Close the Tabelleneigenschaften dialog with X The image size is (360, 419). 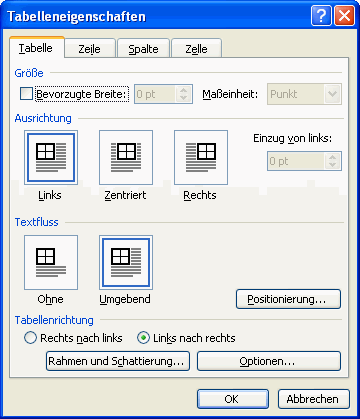(x=344, y=16)
